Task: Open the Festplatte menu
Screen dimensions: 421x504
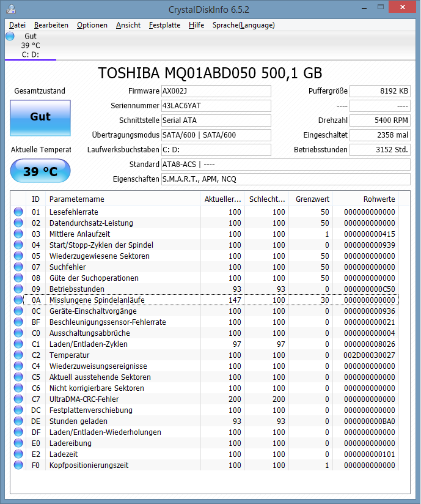Action: point(164,25)
